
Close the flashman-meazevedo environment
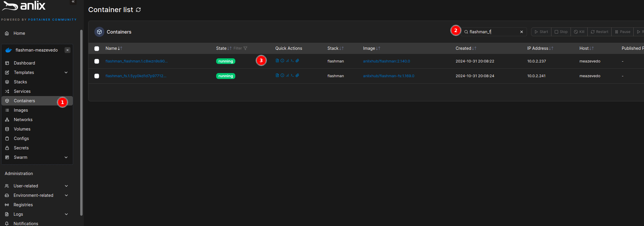click(68, 50)
